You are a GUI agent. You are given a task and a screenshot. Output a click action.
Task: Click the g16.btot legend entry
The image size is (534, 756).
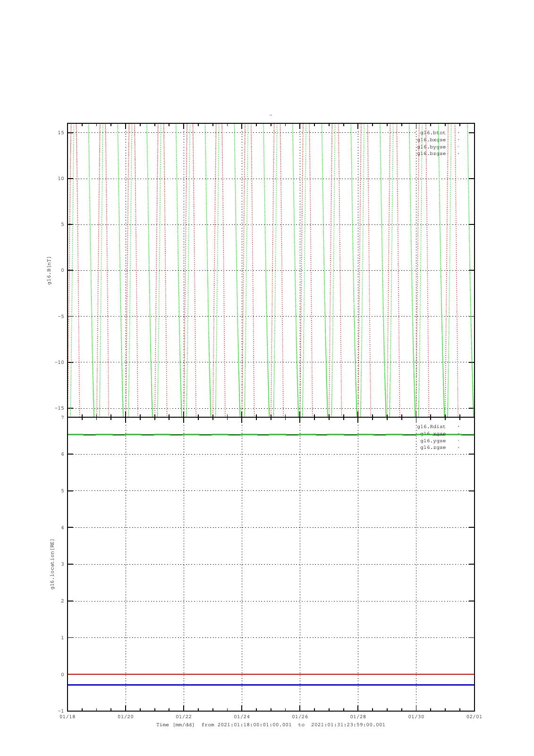433,133
